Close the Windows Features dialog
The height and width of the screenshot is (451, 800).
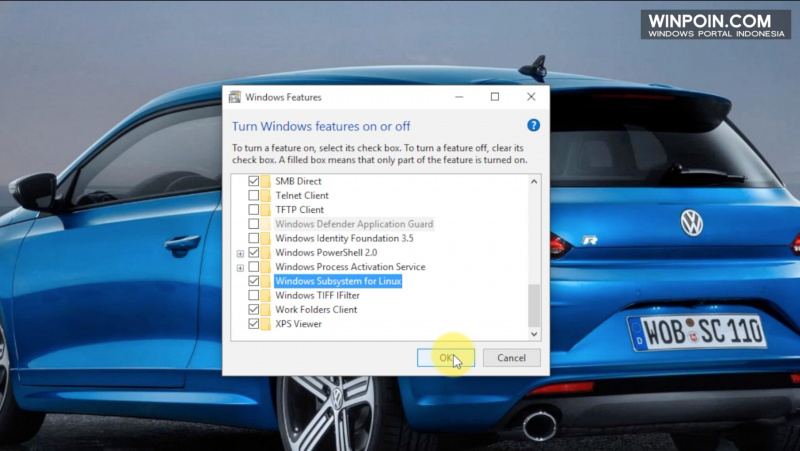pos(531,97)
